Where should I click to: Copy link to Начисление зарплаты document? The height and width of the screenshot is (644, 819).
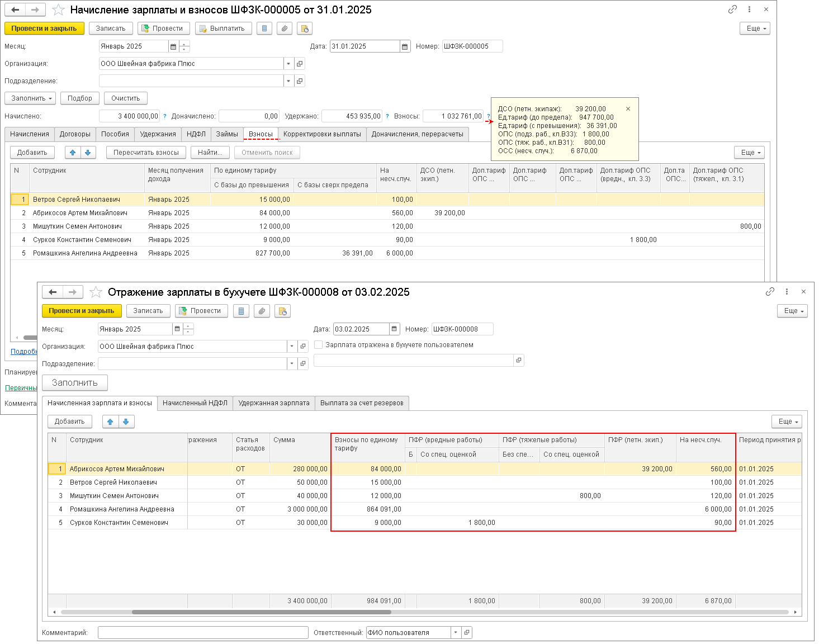pos(732,10)
